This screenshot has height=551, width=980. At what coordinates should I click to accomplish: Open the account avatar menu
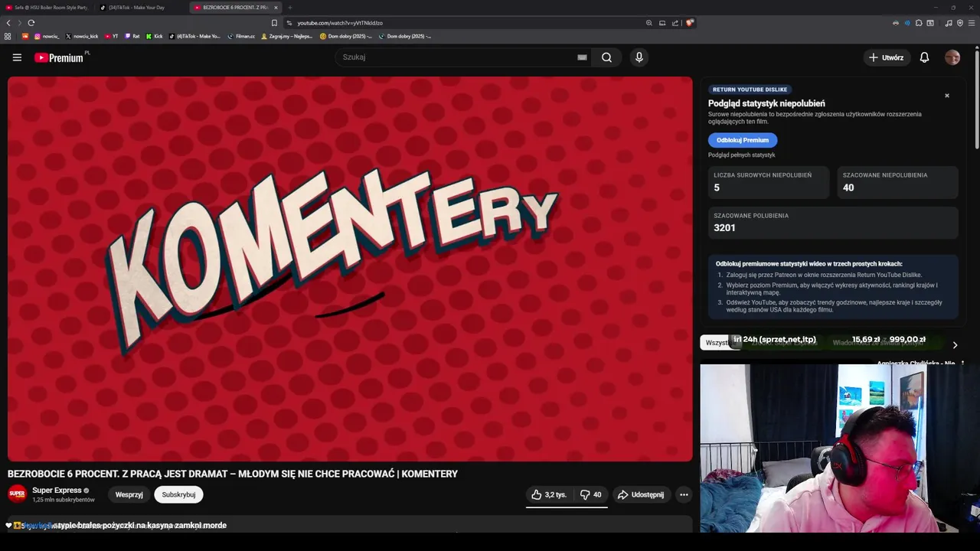click(952, 57)
